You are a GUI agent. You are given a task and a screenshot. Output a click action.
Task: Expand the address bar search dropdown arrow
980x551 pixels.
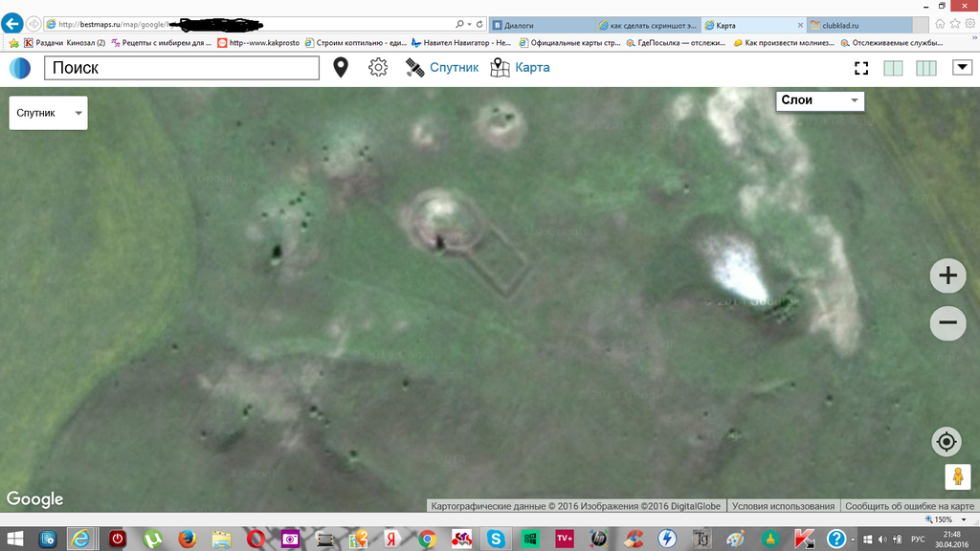tap(469, 24)
